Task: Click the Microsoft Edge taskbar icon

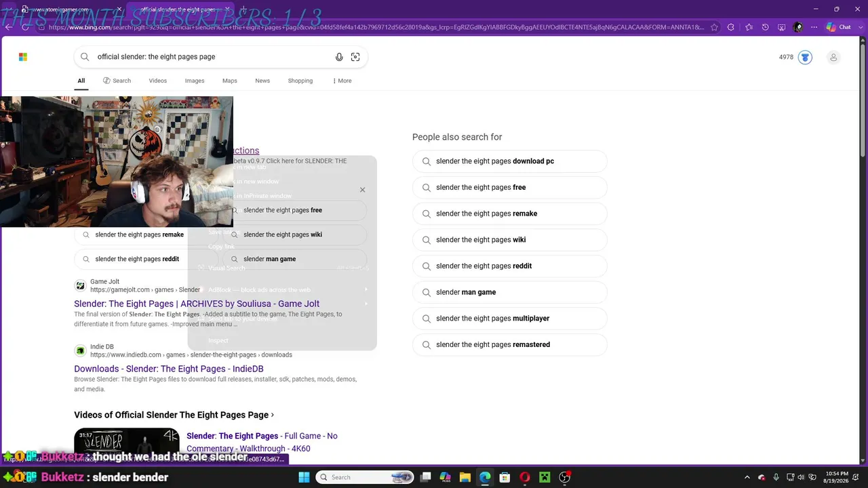Action: tap(485, 477)
